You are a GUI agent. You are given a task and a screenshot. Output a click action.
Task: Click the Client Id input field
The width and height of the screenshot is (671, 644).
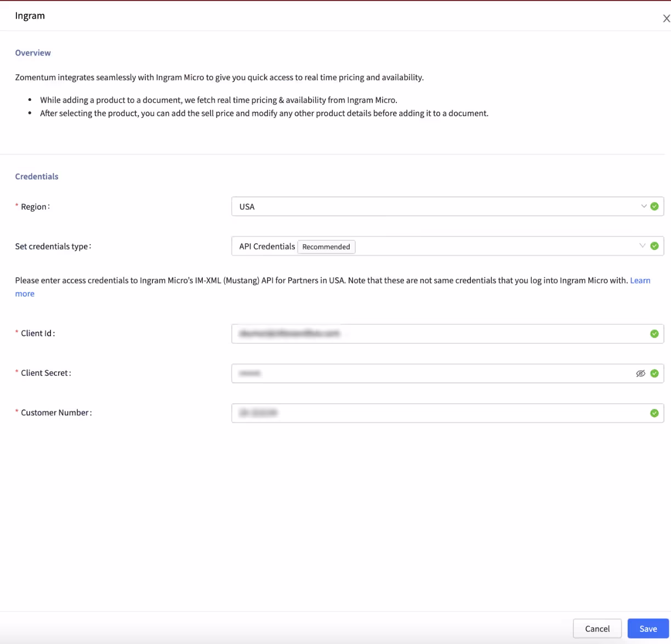pos(447,334)
